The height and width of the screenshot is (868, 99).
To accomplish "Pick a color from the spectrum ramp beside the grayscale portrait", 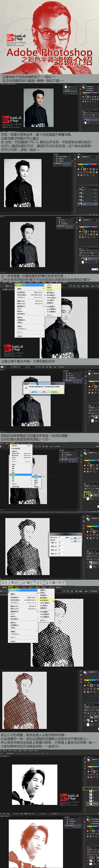I will point(88,164).
